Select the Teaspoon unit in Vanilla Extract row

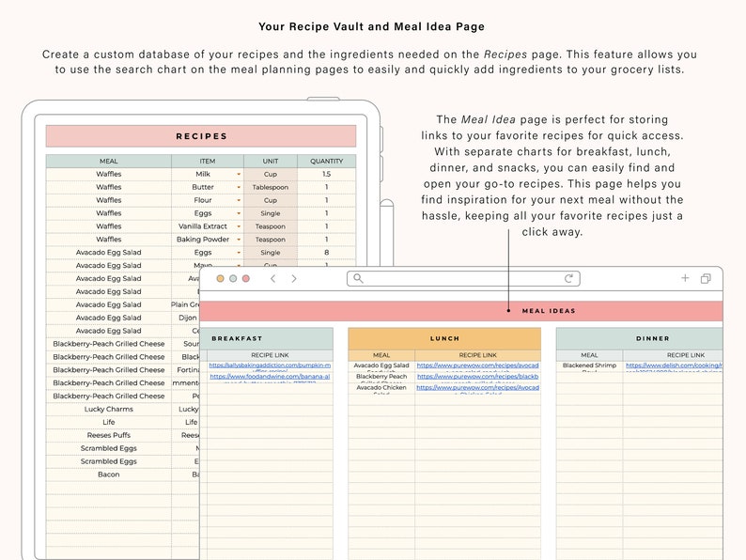(x=271, y=226)
